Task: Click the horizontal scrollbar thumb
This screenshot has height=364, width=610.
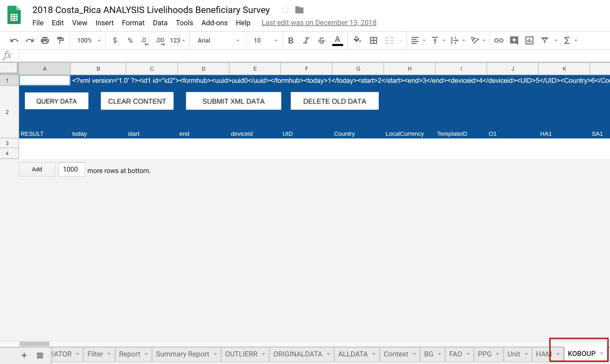Action: pos(34,344)
